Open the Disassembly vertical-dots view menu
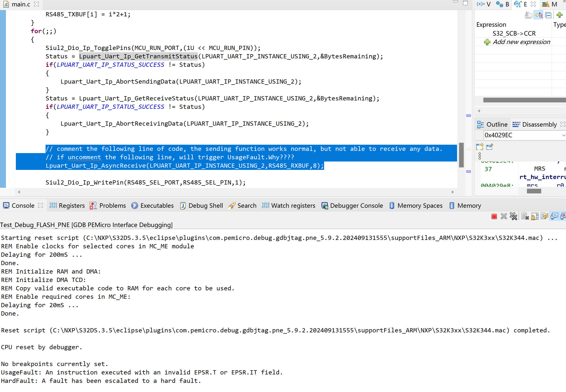 pyautogui.click(x=480, y=156)
